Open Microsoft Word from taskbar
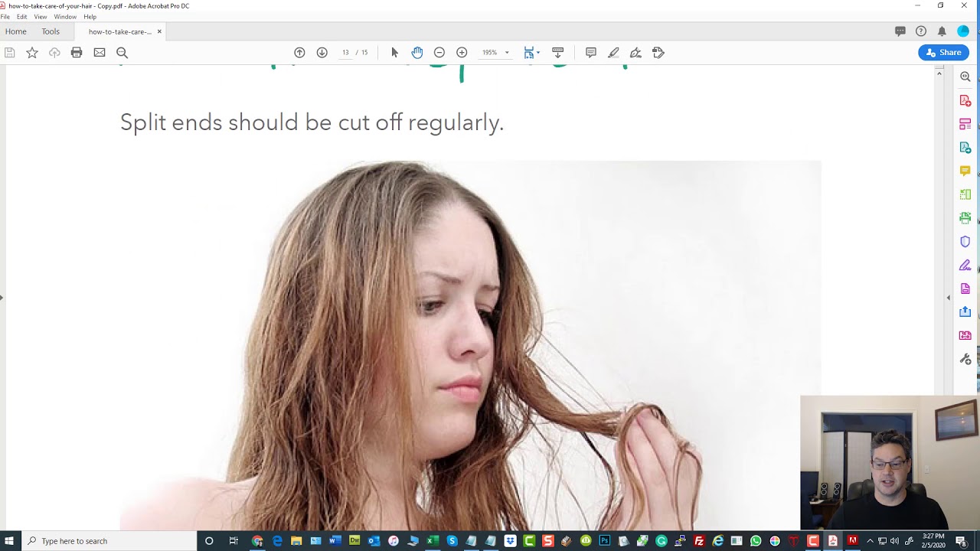Image resolution: width=980 pixels, height=551 pixels. pyautogui.click(x=335, y=541)
